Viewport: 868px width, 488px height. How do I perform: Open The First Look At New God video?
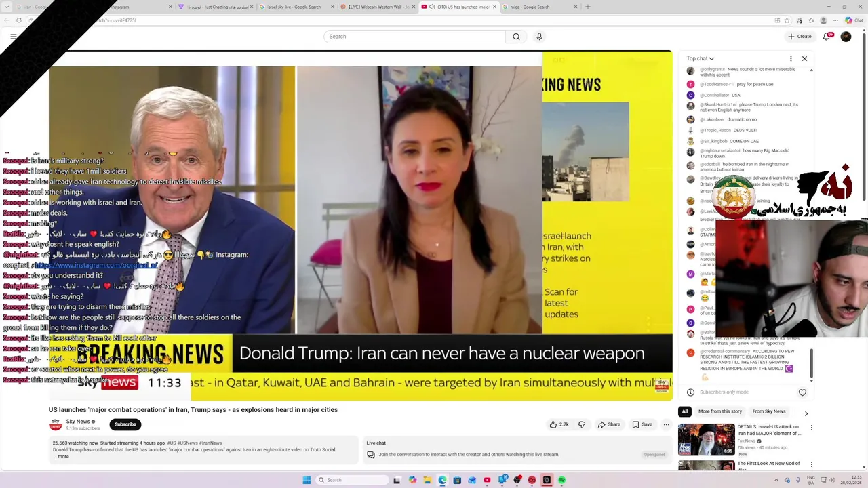pos(769,466)
